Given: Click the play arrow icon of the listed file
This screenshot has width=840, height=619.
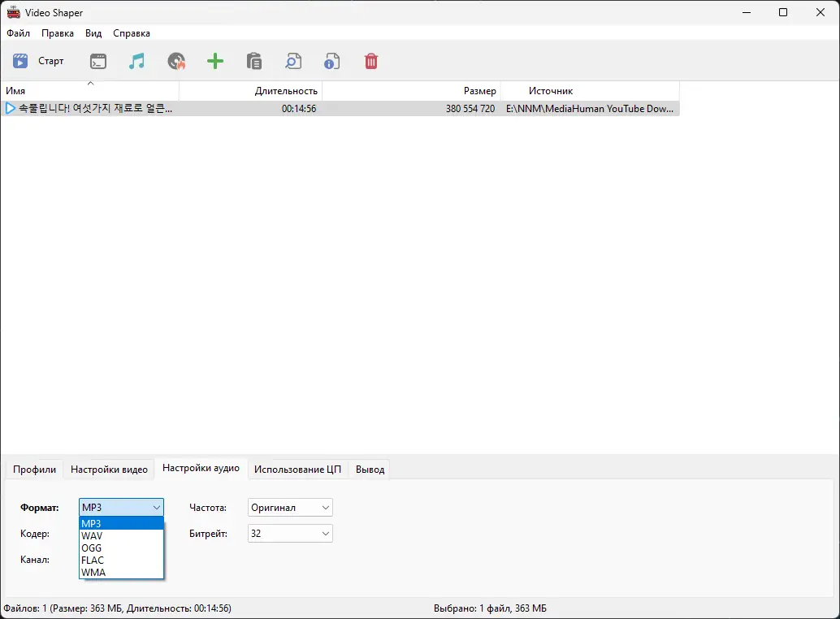Looking at the screenshot, I should 10,108.
